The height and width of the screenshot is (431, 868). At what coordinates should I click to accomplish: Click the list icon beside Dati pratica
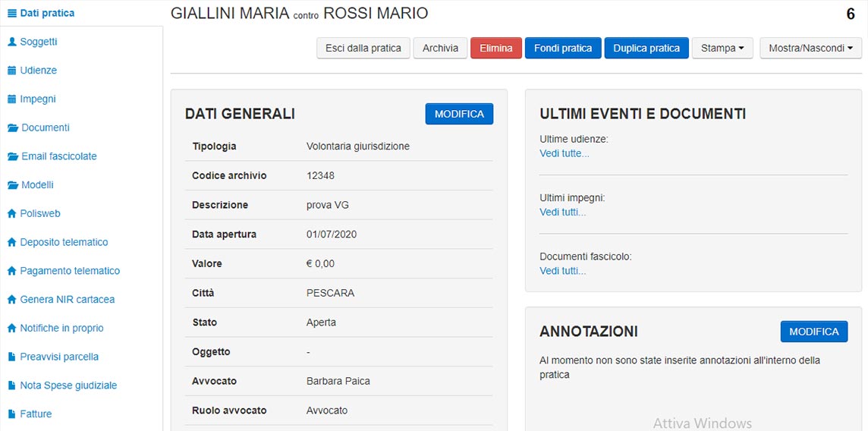12,13
